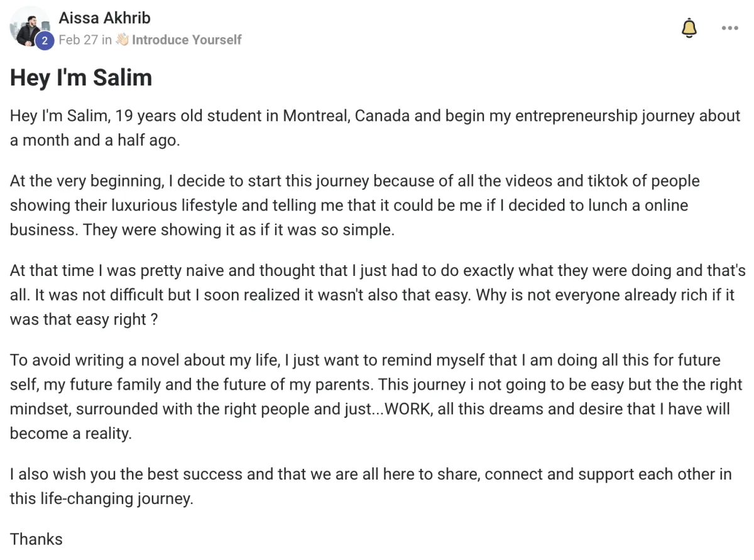This screenshot has width=754, height=560.
Task: Click the post title Hey I'm Salim
Action: (81, 77)
